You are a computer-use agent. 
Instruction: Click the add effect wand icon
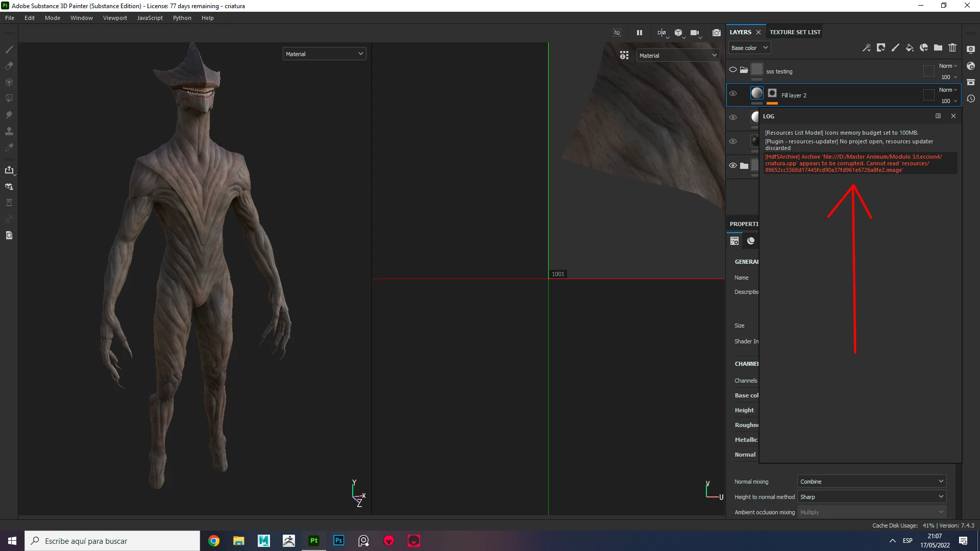coord(866,48)
